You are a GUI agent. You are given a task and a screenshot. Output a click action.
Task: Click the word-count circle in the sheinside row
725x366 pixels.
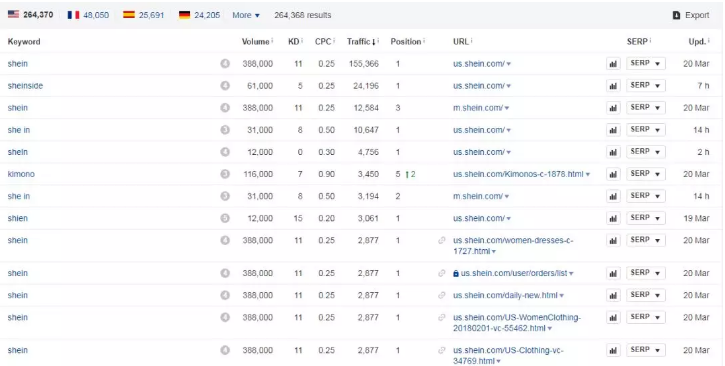click(x=225, y=85)
